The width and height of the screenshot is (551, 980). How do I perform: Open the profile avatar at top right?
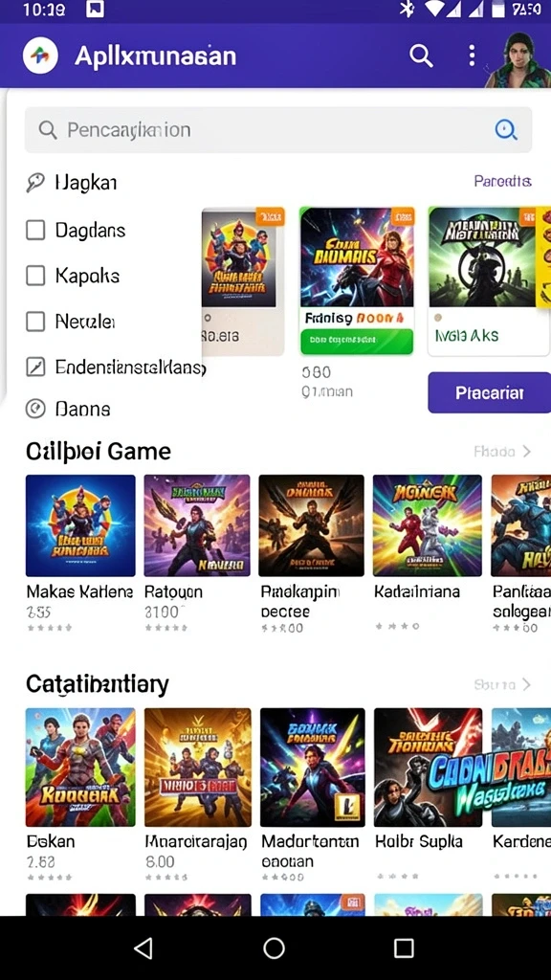click(x=518, y=60)
